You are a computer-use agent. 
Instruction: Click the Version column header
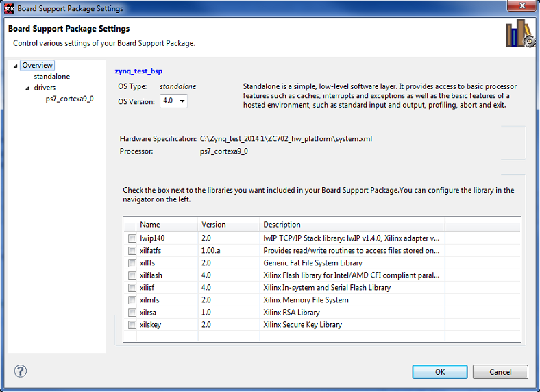(x=229, y=225)
